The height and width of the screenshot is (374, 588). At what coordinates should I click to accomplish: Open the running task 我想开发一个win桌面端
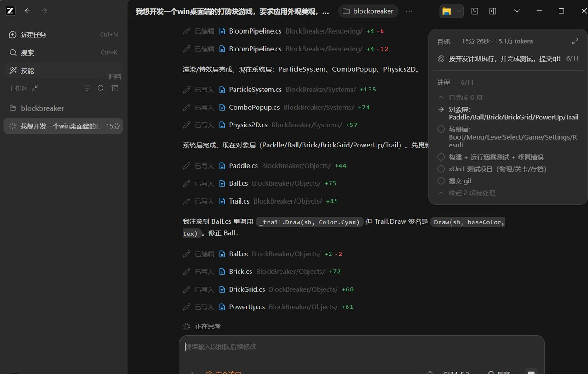point(63,126)
